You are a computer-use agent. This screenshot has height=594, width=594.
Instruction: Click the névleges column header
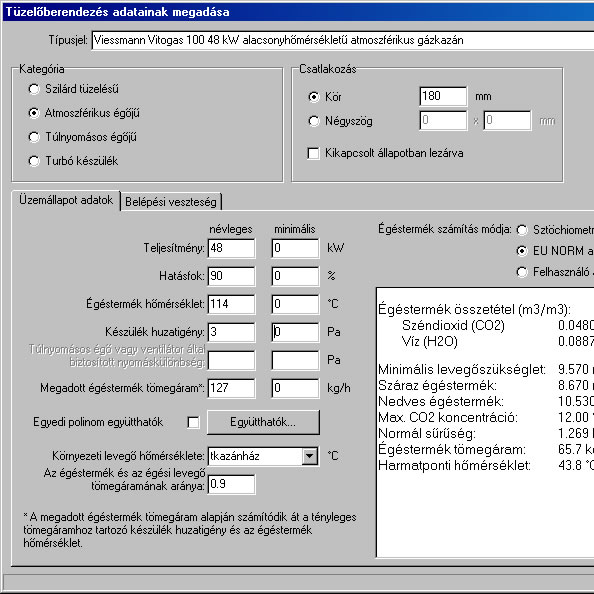click(231, 229)
